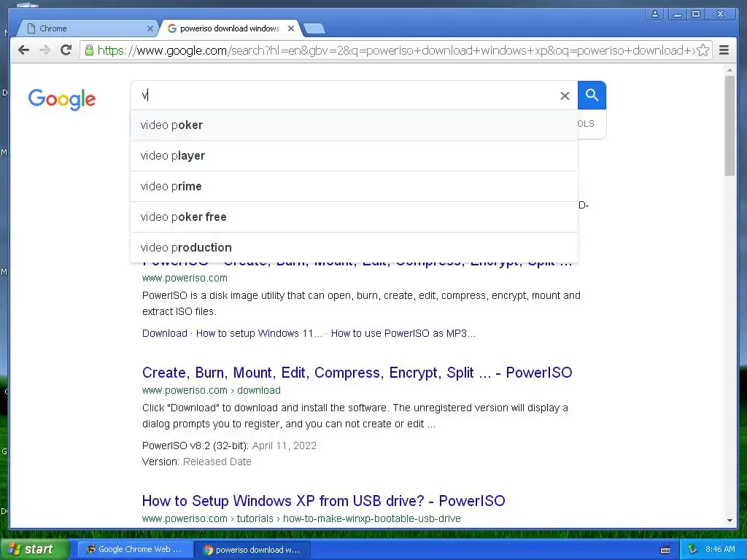
Task: Open a new tab with the new tab button
Action: pos(314,29)
